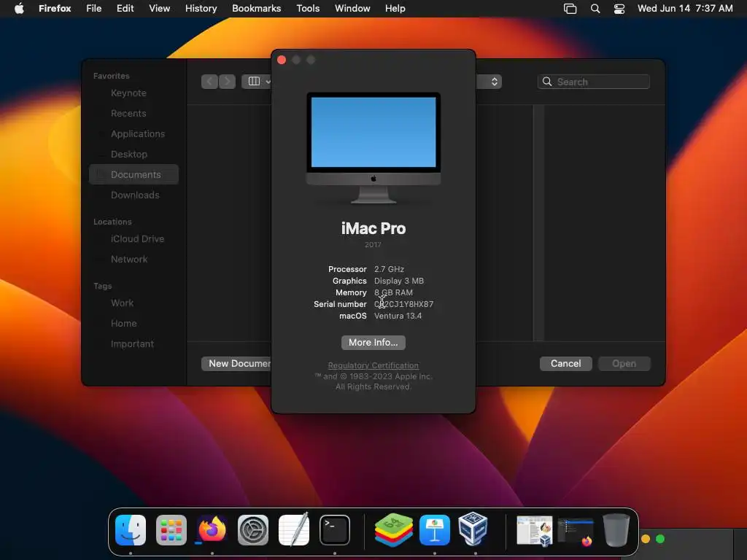The height and width of the screenshot is (560, 747).
Task: Open Spotlight search in the menu bar
Action: [595, 8]
